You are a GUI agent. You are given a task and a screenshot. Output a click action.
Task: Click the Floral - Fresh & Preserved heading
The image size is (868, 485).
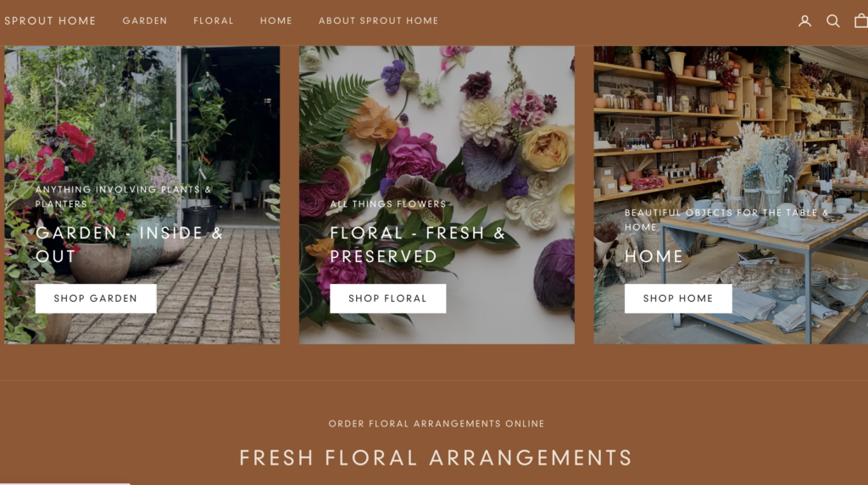coord(418,244)
